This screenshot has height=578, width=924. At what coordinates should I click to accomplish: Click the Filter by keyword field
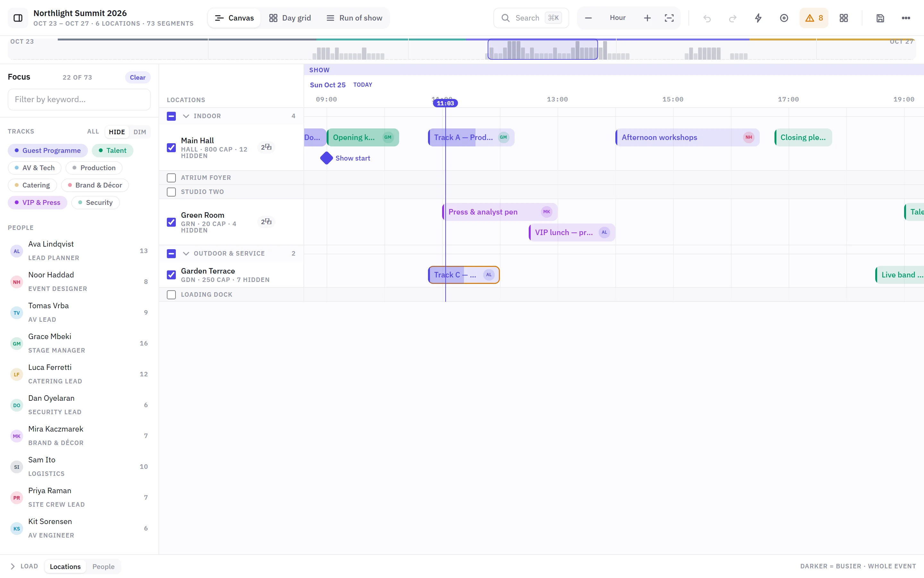point(79,100)
